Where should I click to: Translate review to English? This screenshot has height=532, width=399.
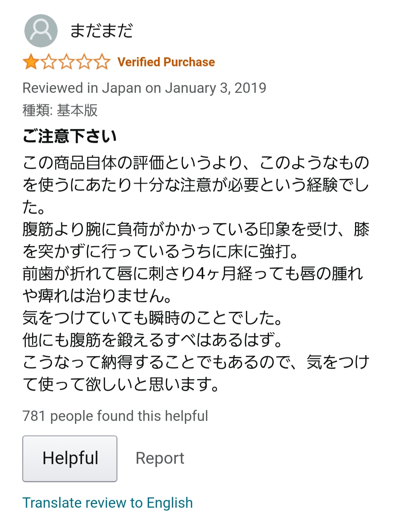[x=108, y=503]
